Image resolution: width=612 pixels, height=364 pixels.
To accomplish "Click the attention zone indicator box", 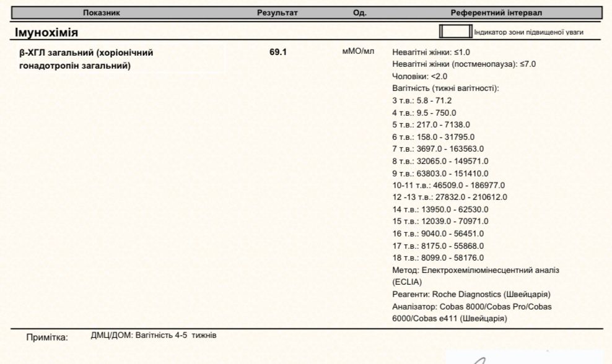I will coord(455,32).
